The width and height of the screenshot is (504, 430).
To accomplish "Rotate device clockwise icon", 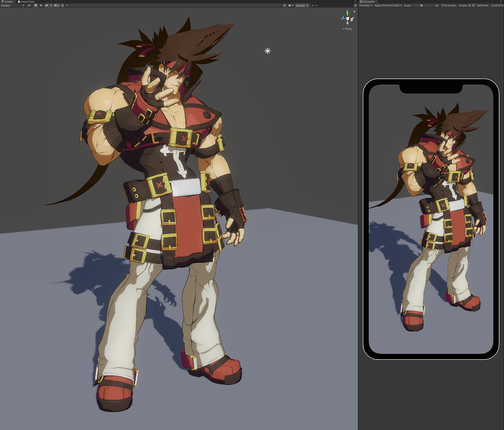I will (x=474, y=6).
